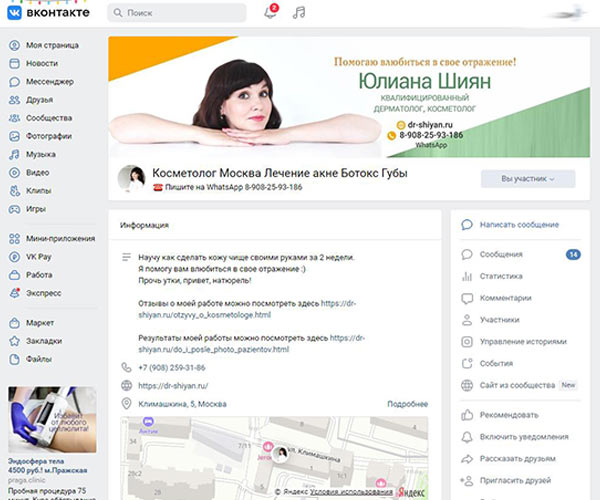Open website link https://dr-shiyan.ru/
This screenshot has width=600, height=500.
click(x=173, y=386)
